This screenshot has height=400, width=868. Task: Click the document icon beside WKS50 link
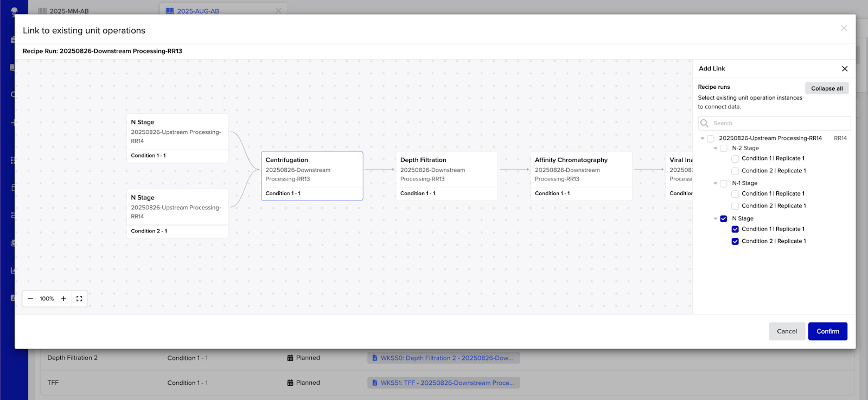click(x=374, y=358)
